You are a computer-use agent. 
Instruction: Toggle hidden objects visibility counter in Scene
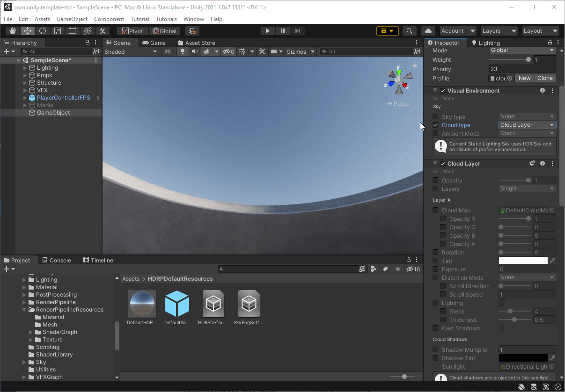(228, 51)
